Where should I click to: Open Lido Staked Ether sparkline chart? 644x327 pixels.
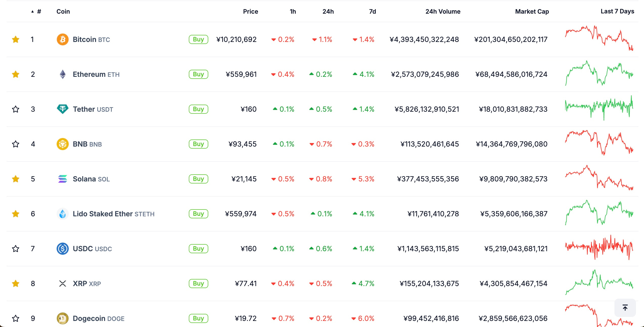(599, 213)
